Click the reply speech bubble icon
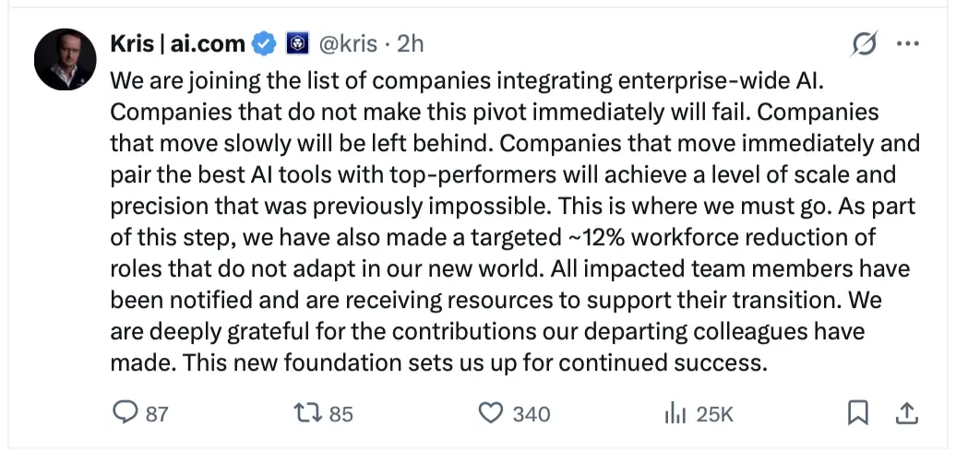 pyautogui.click(x=125, y=413)
